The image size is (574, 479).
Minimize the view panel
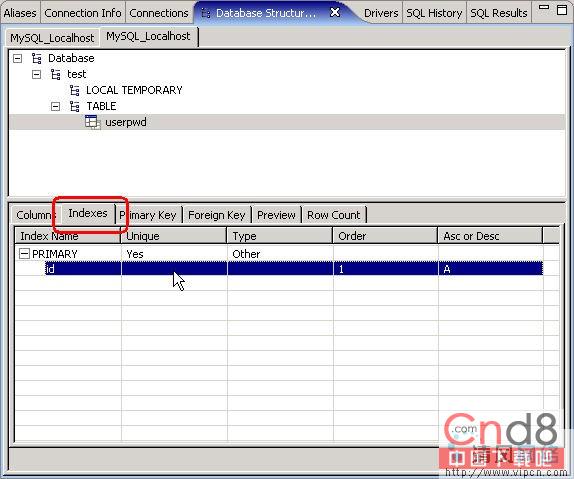point(544,7)
